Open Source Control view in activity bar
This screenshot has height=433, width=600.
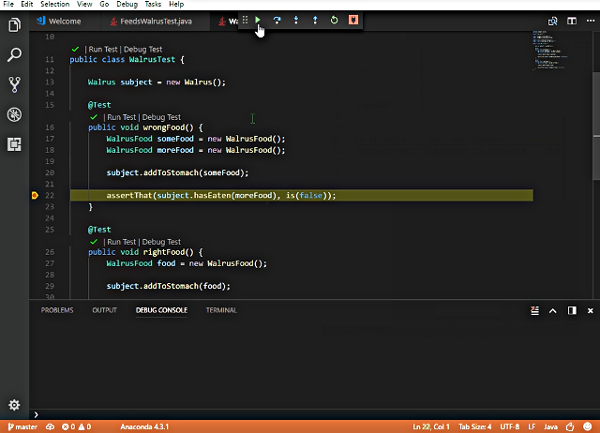click(x=14, y=85)
